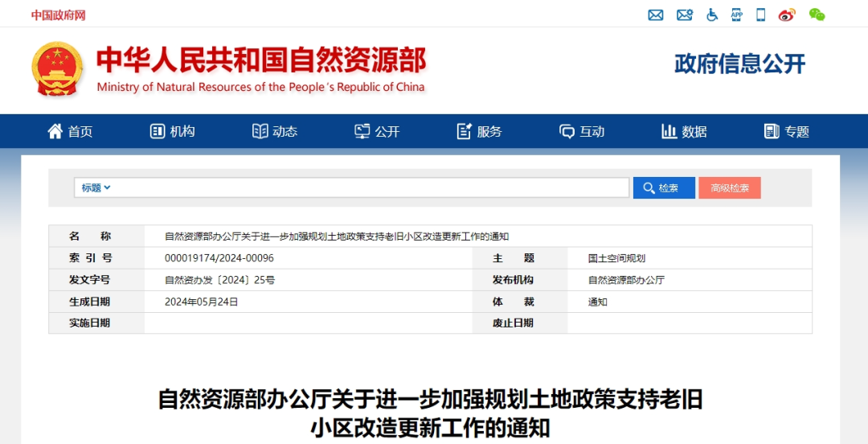Click the national emblem logo
The height and width of the screenshot is (444, 868).
pos(56,68)
